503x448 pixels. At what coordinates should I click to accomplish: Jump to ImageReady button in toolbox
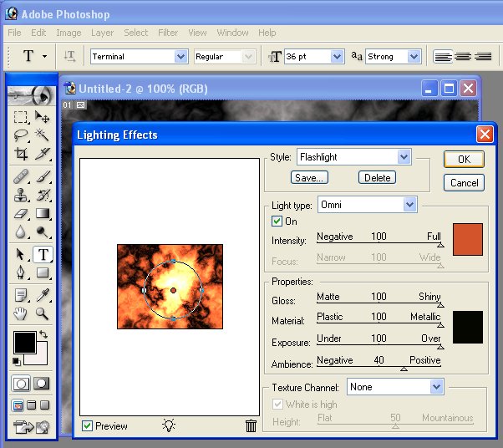pyautogui.click(x=32, y=427)
